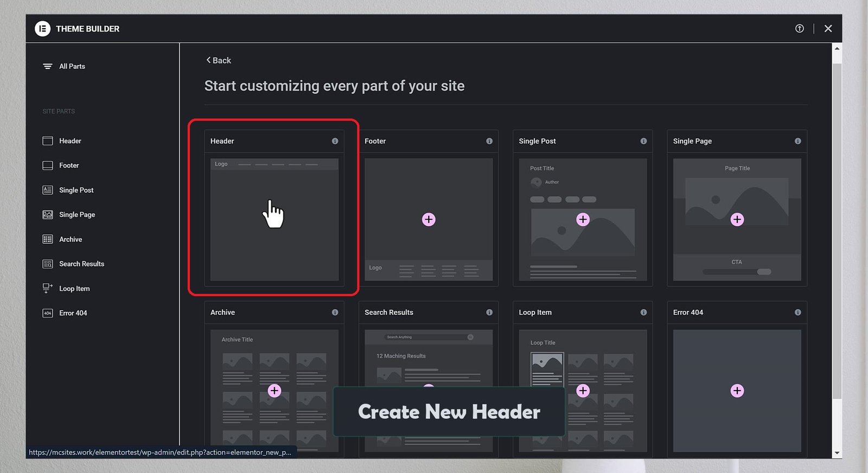Add new Loop Item with plus icon

tap(583, 391)
